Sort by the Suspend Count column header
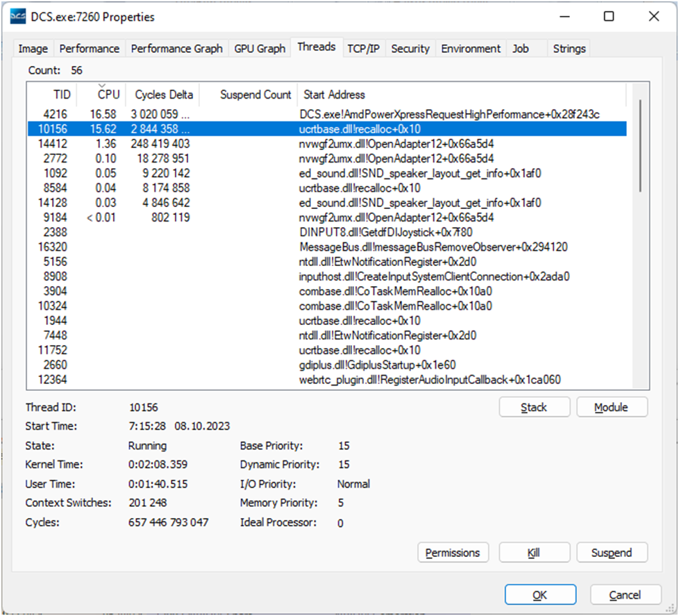Screen dimensions: 679x616 [x=249, y=94]
